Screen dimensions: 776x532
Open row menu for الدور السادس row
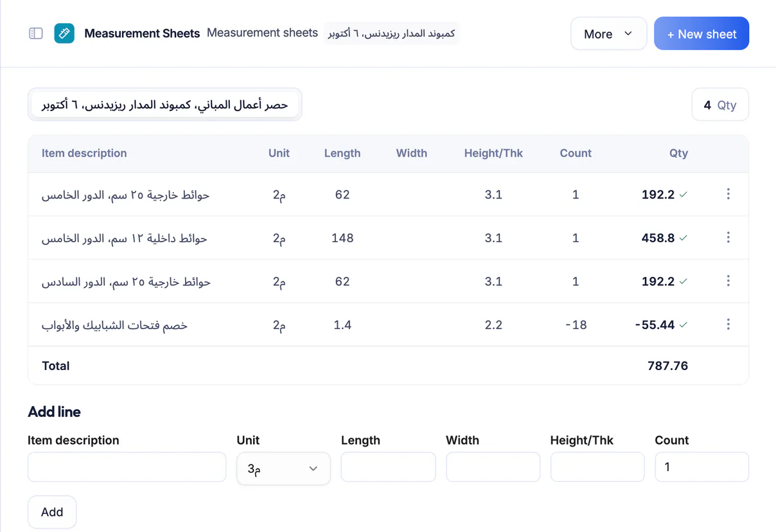pos(728,281)
